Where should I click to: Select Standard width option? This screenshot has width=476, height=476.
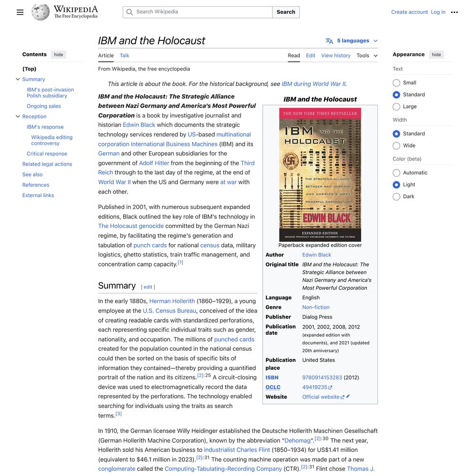click(x=396, y=134)
